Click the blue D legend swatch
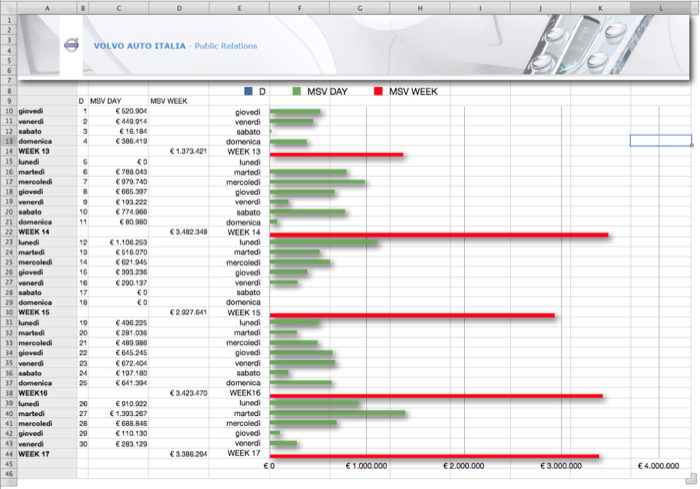This screenshot has width=700, height=489. tap(248, 91)
